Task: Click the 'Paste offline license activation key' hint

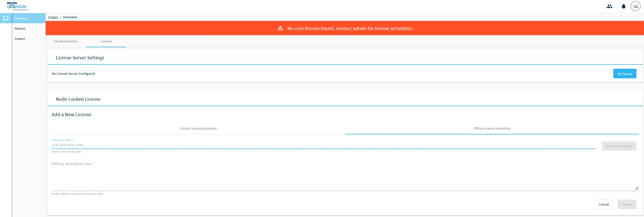Action: [x=78, y=194]
